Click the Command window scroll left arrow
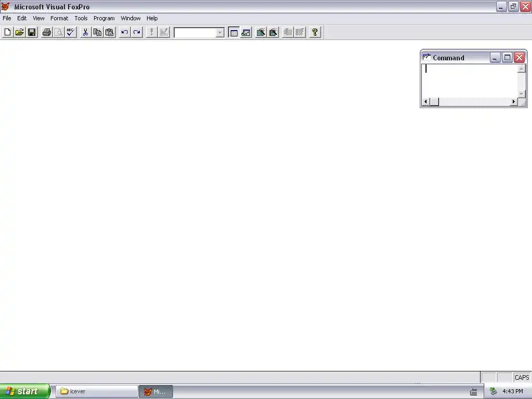Viewport: 532px width, 399px height. (425, 101)
